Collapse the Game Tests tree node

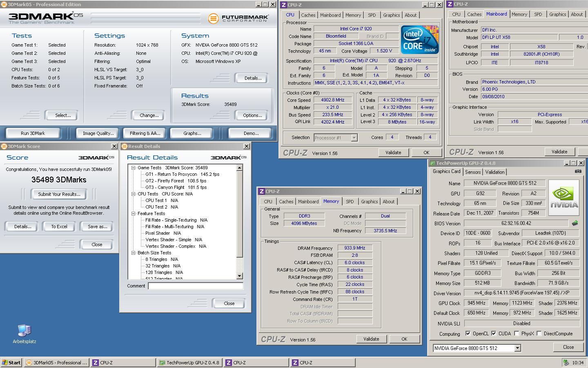point(133,168)
